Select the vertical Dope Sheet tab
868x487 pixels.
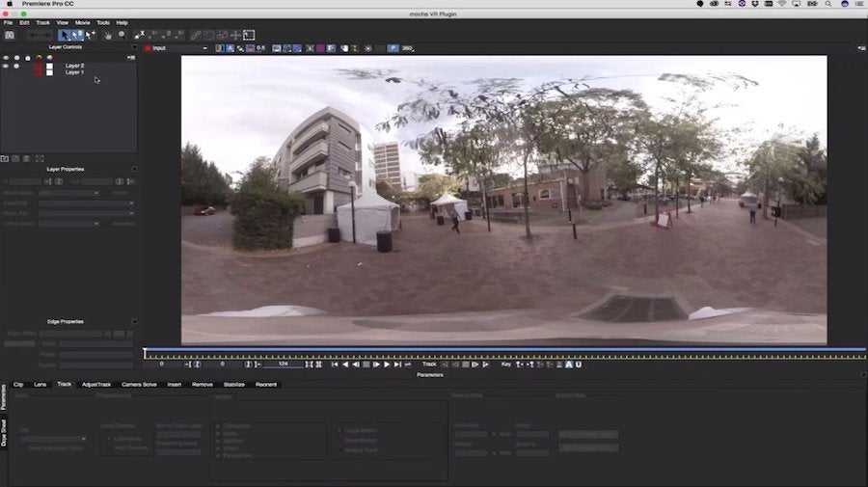click(x=3, y=432)
